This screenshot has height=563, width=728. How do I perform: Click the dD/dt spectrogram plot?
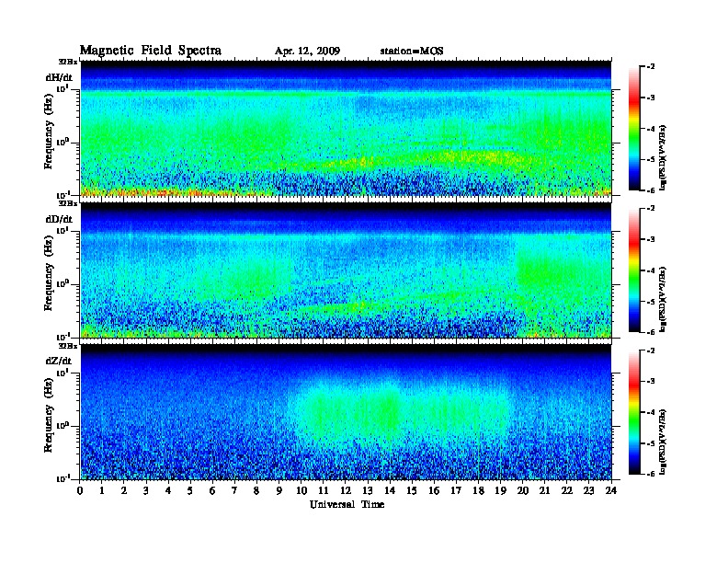pos(347,270)
